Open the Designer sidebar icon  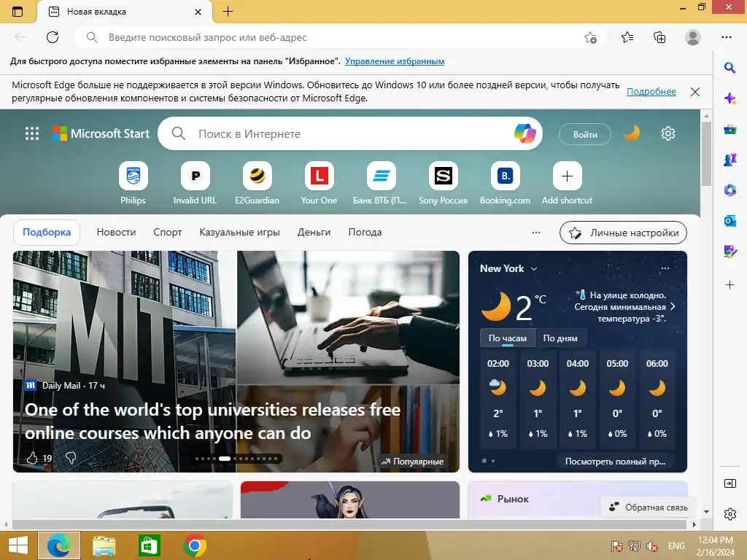729,252
